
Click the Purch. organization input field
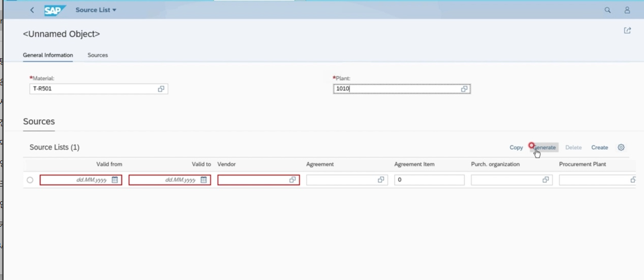(511, 180)
